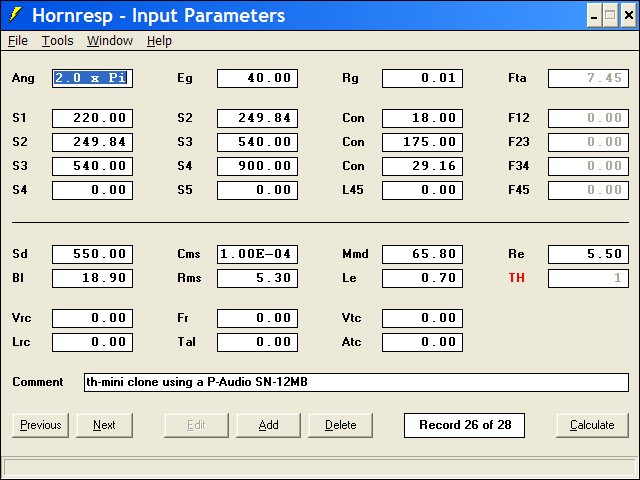This screenshot has height=480, width=640.
Task: Click the F12 field
Action: (588, 118)
